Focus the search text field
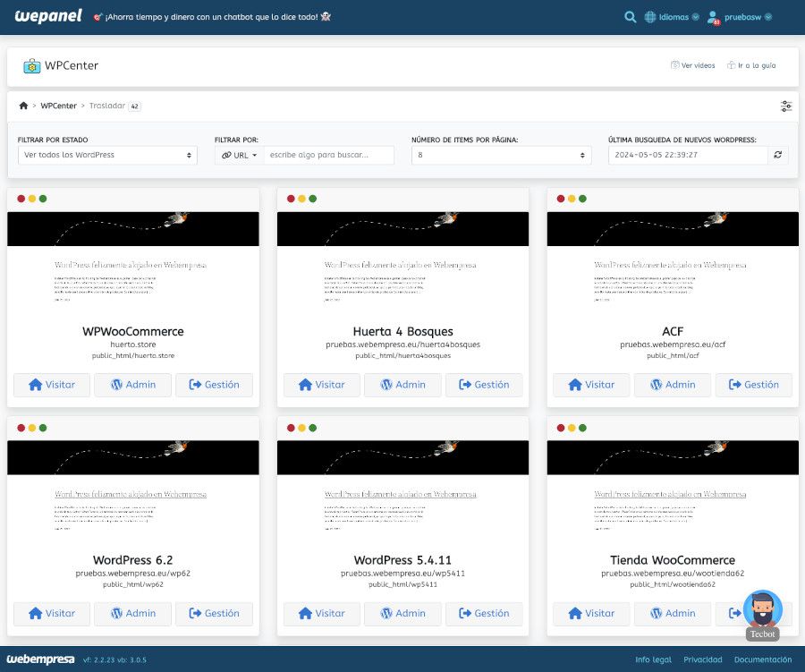Screen dimensions: 805x672 328,155
